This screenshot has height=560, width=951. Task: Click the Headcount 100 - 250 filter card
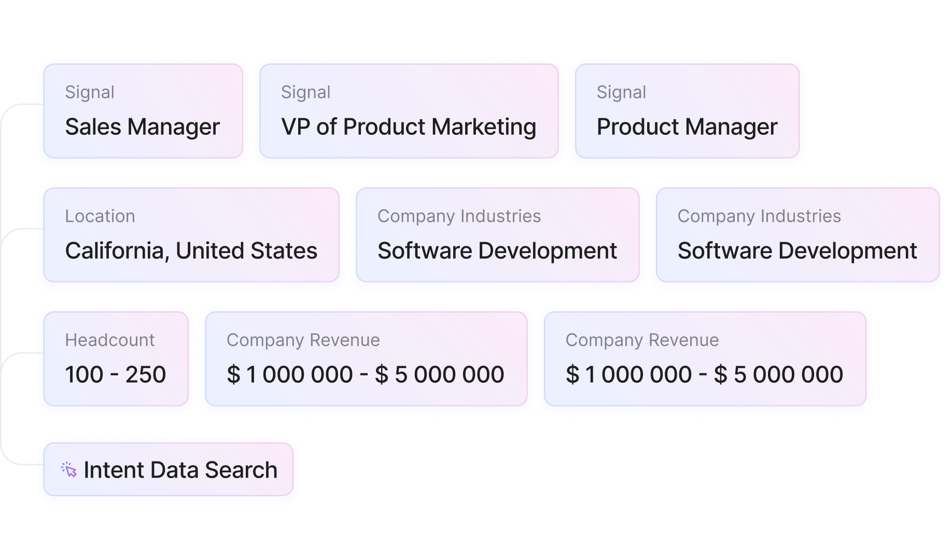click(x=116, y=359)
